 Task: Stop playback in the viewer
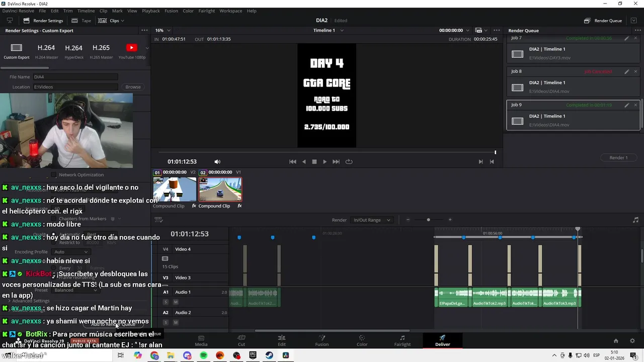pos(314,162)
